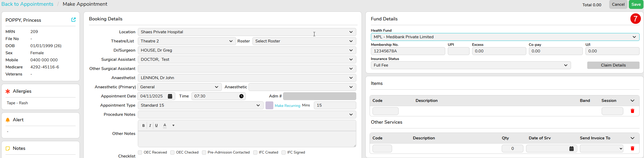This screenshot has width=644, height=158.
Task: Enable the Pre-Admission Contacted checkbox
Action: pos(204,152)
